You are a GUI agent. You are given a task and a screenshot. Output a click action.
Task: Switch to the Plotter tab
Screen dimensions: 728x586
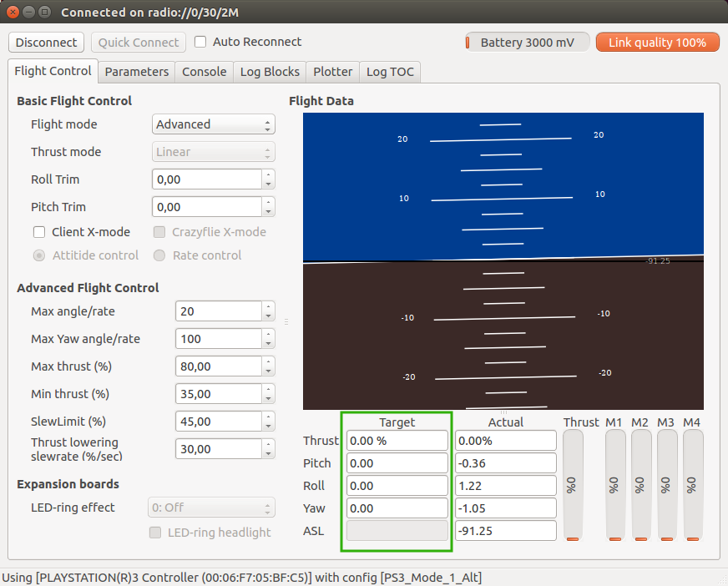(x=333, y=72)
